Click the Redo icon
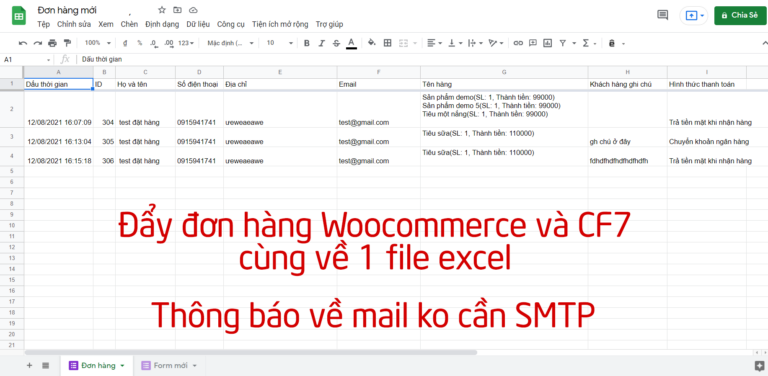The width and height of the screenshot is (768, 376). 37,43
